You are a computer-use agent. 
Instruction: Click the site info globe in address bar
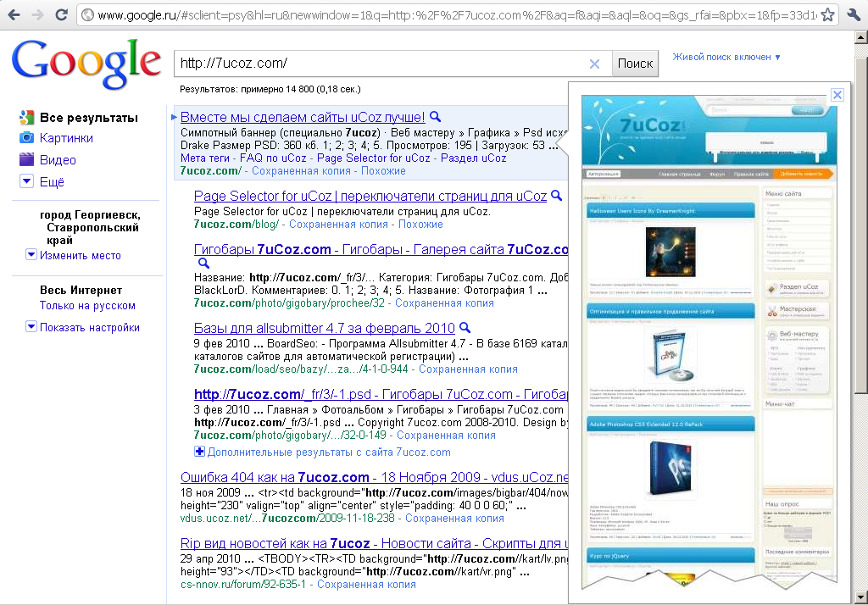(87, 15)
